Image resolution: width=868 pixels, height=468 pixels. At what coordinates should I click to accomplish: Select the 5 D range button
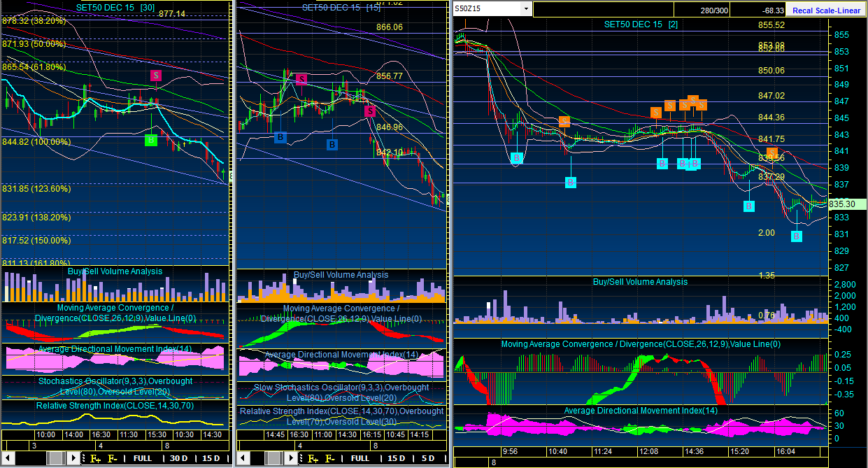tap(427, 458)
